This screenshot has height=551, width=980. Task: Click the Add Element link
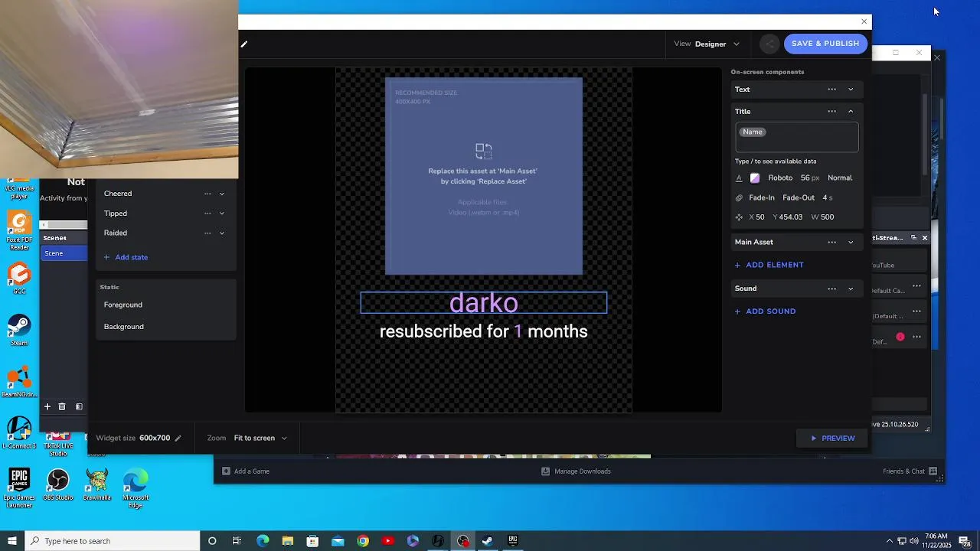pyautogui.click(x=769, y=265)
